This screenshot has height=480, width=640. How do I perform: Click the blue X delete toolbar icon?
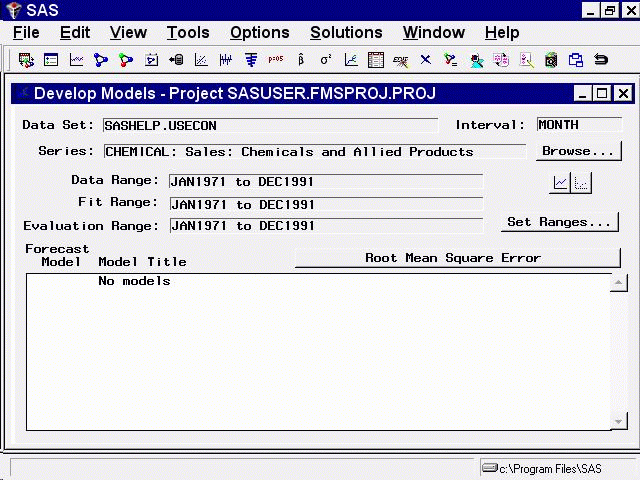pyautogui.click(x=425, y=60)
